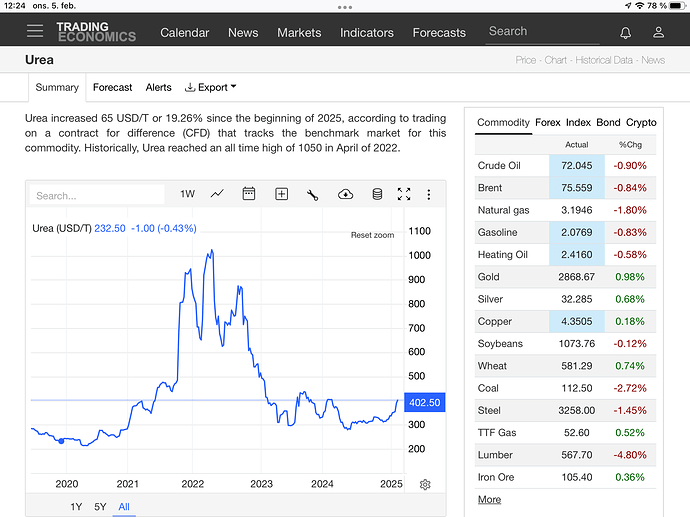The image size is (690, 517).
Task: Click the 402.50 price label
Action: click(424, 402)
